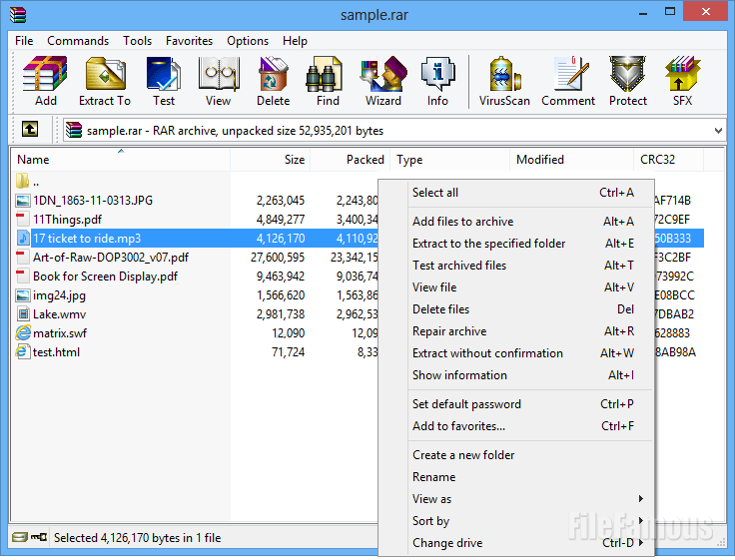Image resolution: width=735 pixels, height=560 pixels.
Task: Click the Add toolbar icon
Action: pos(46,74)
